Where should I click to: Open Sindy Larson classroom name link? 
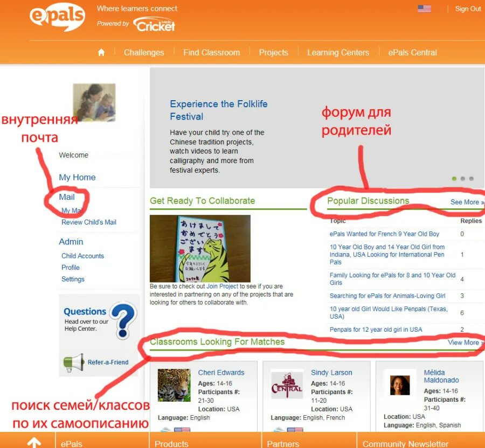point(331,373)
